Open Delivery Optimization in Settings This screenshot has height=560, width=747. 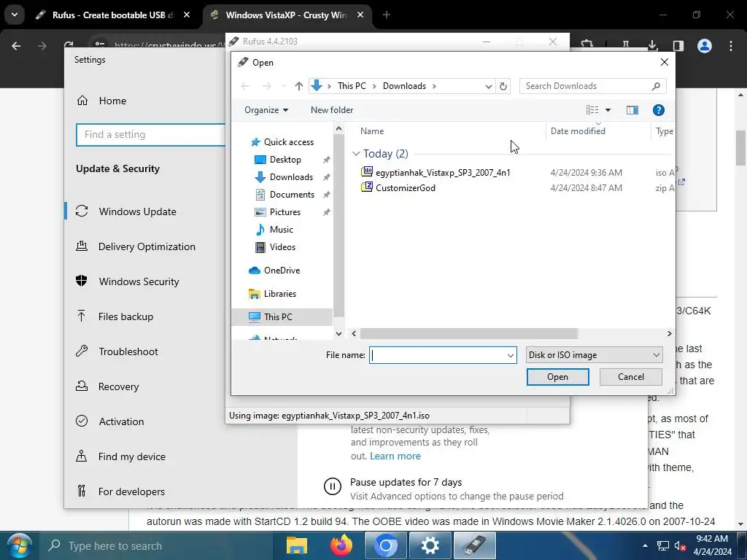click(x=147, y=246)
